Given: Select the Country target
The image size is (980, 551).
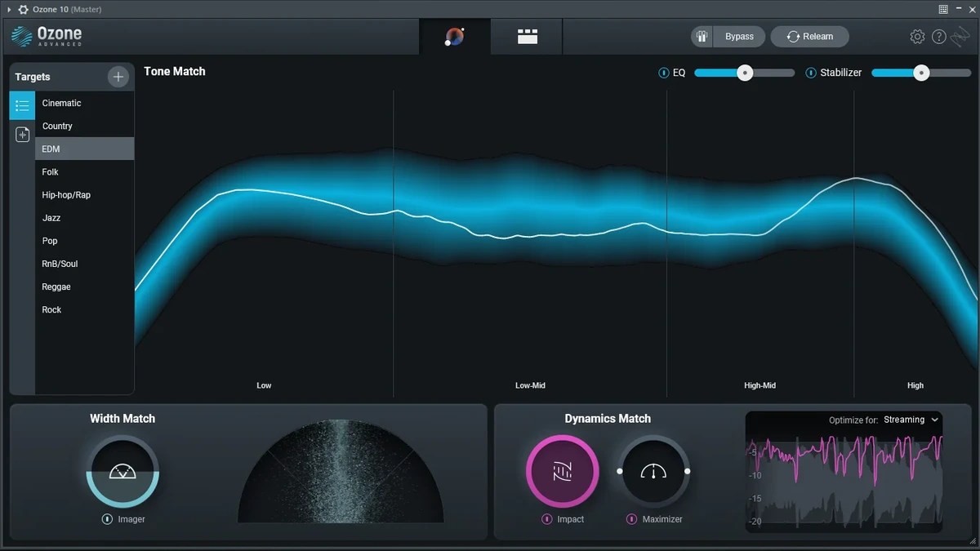Looking at the screenshot, I should (x=84, y=126).
